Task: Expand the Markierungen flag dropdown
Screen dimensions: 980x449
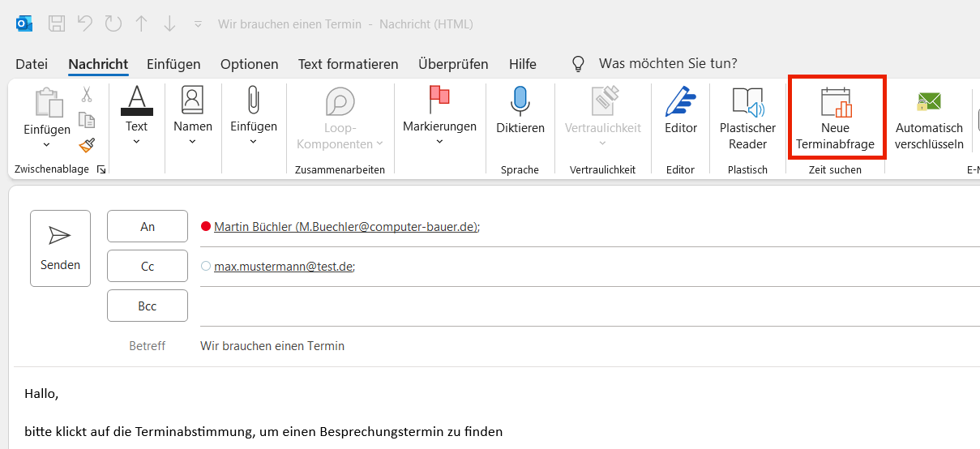Action: click(x=439, y=142)
